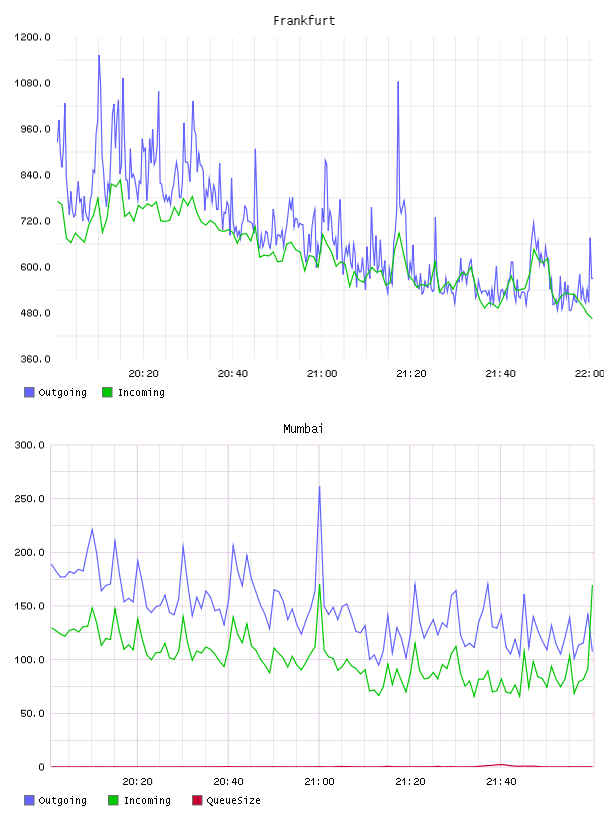Select the QueueSize label in Mumbai legend
The height and width of the screenshot is (816, 608).
[x=233, y=800]
